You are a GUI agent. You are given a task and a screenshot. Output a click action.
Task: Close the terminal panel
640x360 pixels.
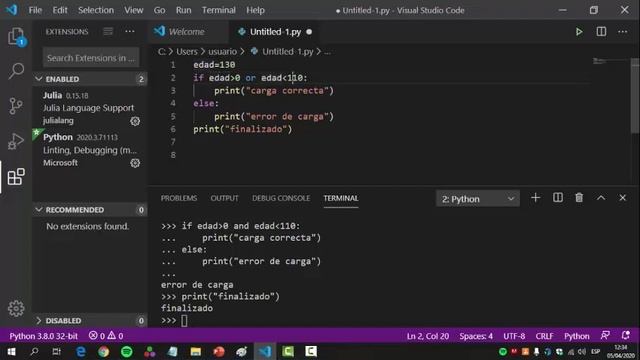tap(622, 198)
